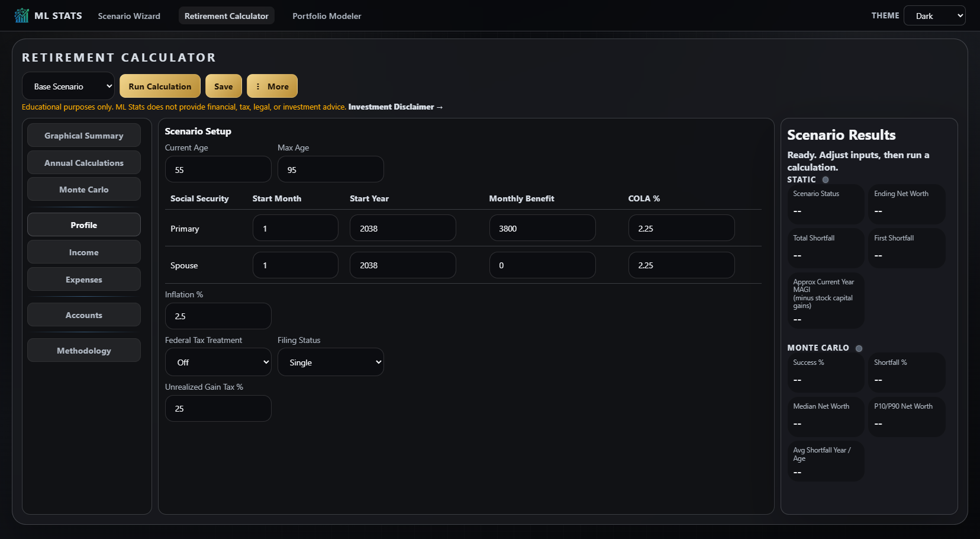Click the More button's three-dot icon
This screenshot has height=539, width=980.
258,86
